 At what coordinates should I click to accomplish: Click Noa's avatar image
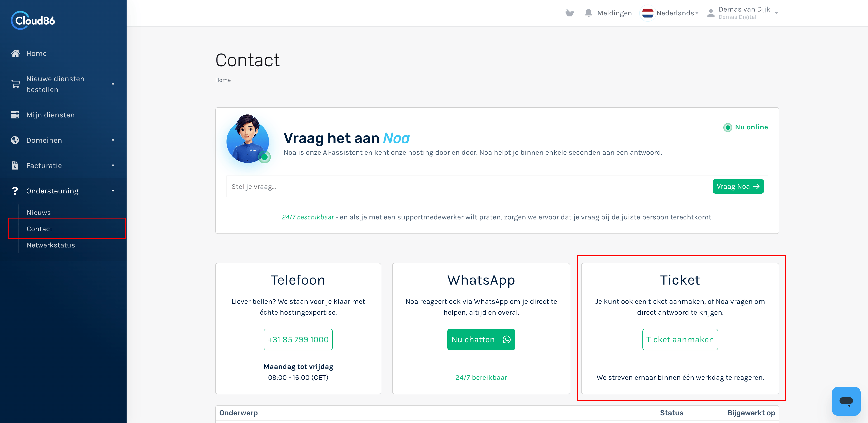(x=248, y=139)
